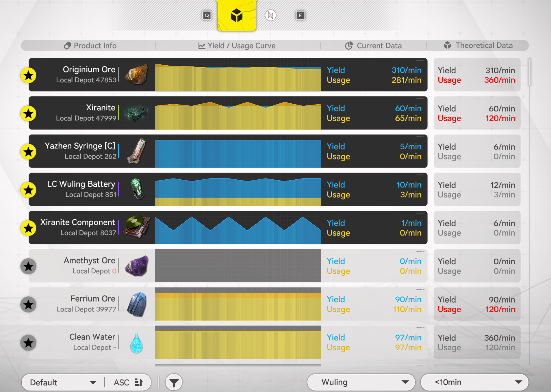
Task: Toggle favorite star for LC Wuling Battery
Action: tap(28, 190)
